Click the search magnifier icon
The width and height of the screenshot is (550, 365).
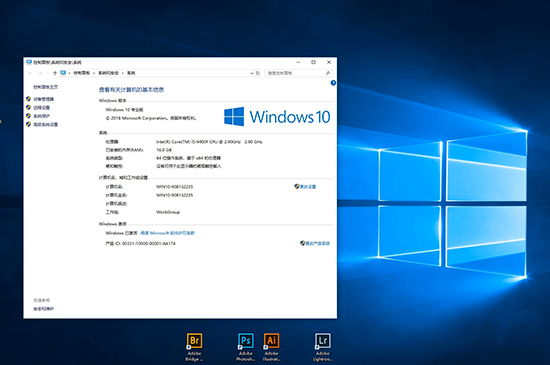tap(328, 73)
